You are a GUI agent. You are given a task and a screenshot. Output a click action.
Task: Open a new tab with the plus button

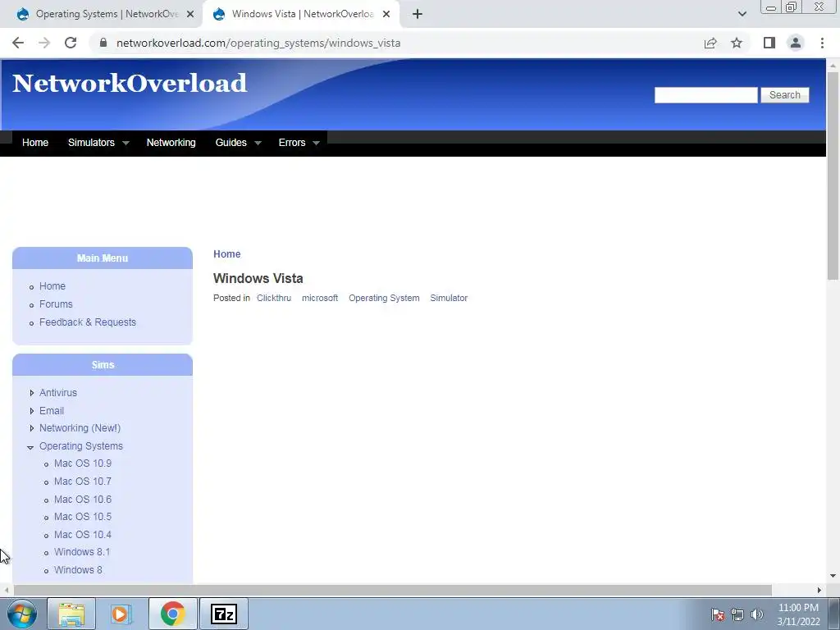tap(418, 14)
